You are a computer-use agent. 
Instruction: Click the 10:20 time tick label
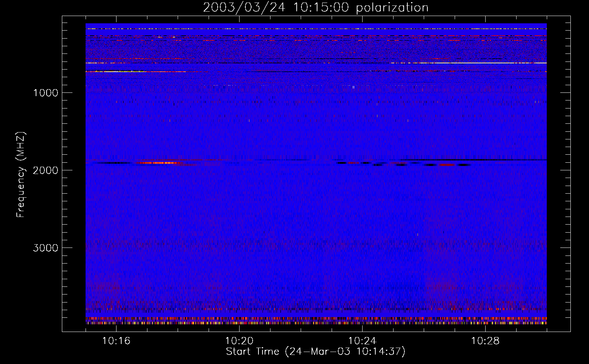pyautogui.click(x=239, y=341)
